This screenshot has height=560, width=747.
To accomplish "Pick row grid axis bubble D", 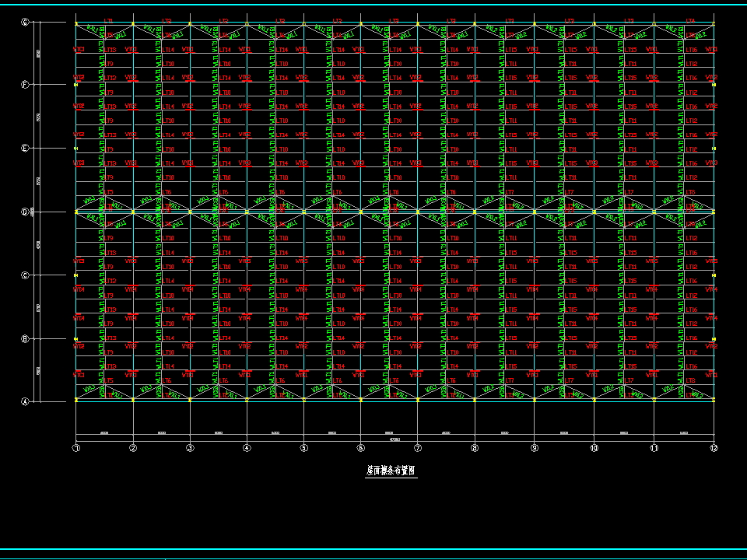I will pos(25,212).
